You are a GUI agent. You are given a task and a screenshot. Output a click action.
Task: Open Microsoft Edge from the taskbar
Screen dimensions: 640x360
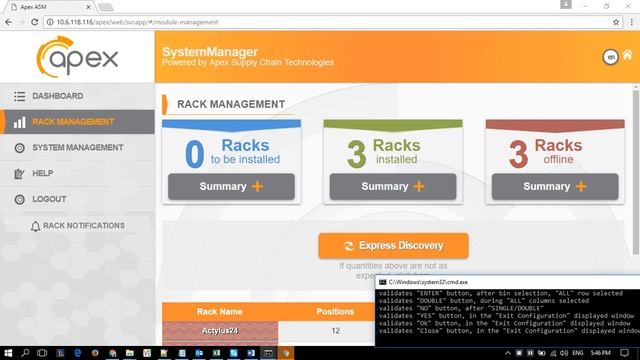coord(77,353)
